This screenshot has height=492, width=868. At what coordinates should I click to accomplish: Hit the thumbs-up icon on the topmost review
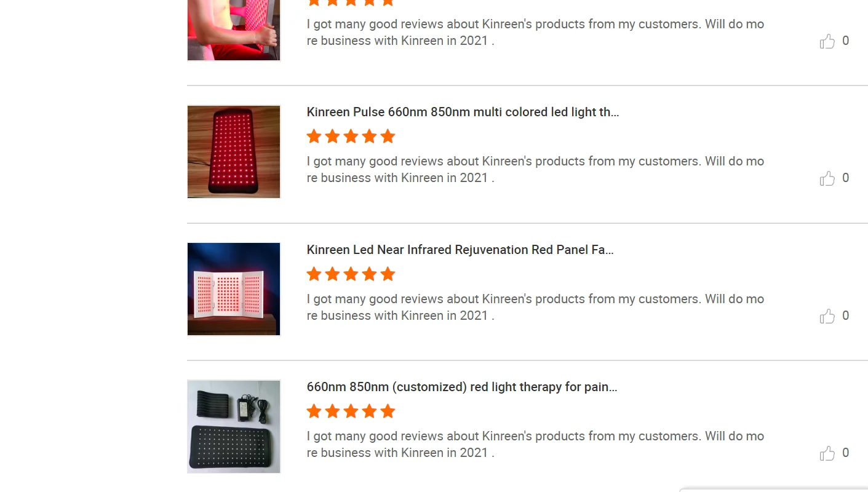click(827, 41)
